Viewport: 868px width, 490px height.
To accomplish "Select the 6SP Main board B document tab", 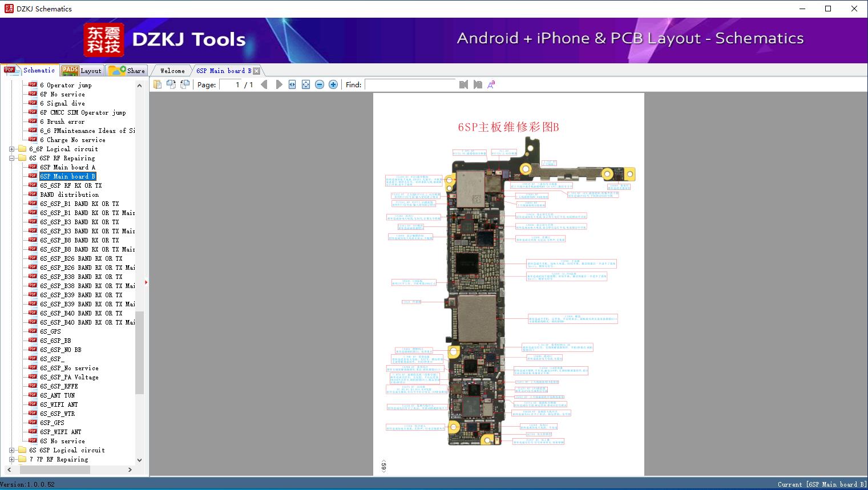I will (224, 71).
